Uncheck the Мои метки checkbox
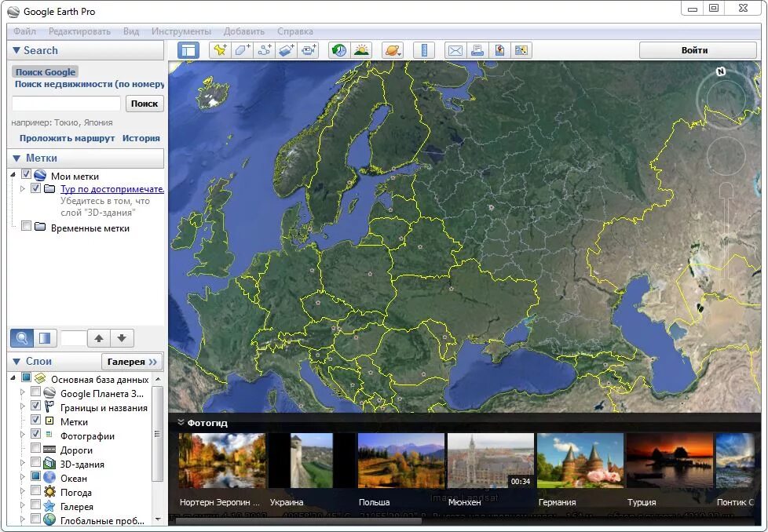The image size is (768, 532). 26,175
